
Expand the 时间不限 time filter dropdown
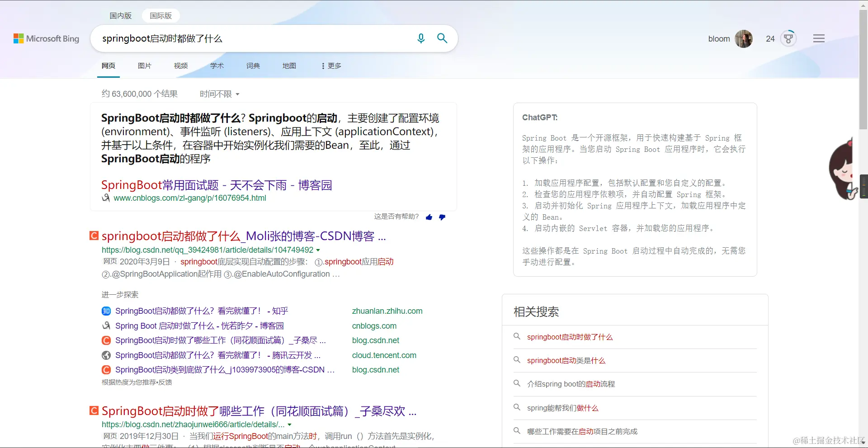220,94
